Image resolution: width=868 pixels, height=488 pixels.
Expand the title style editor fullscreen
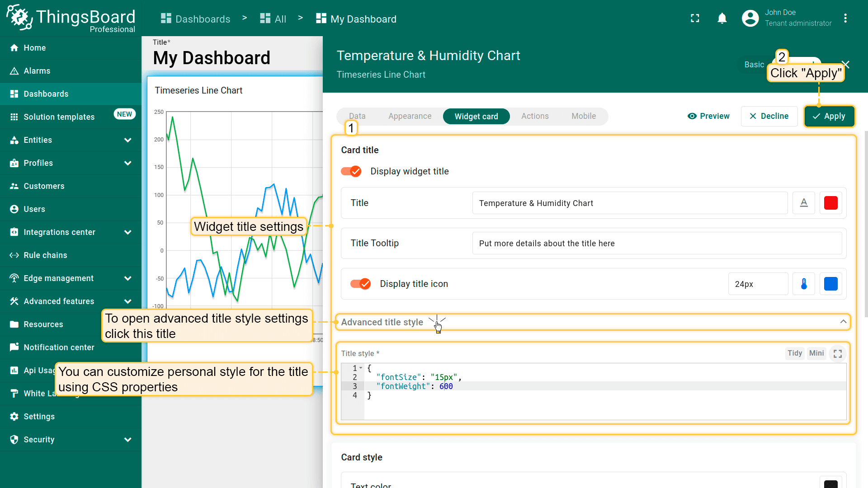click(x=837, y=353)
